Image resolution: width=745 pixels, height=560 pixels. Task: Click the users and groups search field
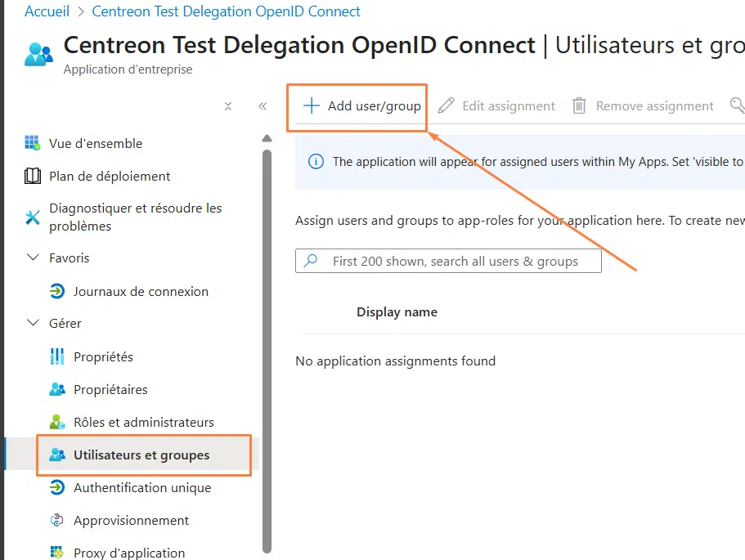click(x=448, y=260)
